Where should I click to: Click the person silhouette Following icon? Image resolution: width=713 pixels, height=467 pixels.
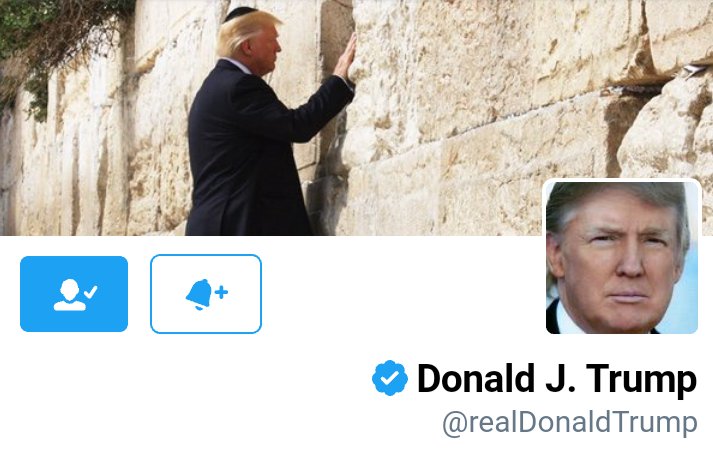coord(70,295)
